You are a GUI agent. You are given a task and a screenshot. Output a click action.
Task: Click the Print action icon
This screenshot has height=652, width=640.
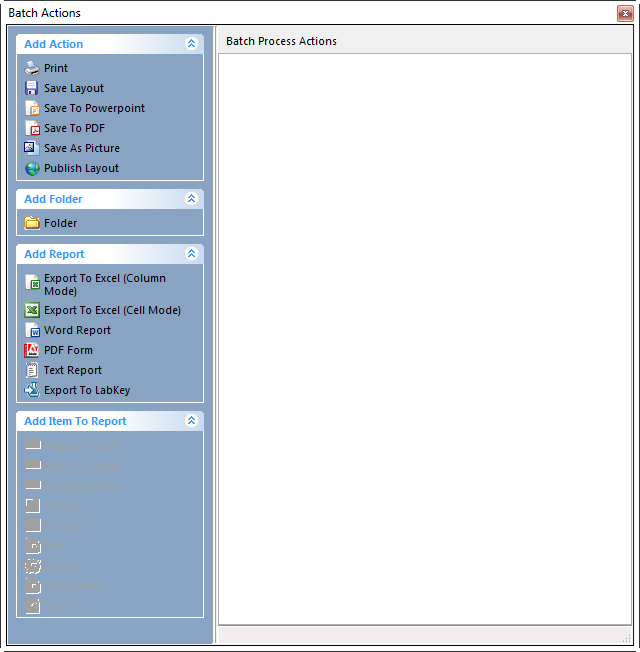coord(32,68)
